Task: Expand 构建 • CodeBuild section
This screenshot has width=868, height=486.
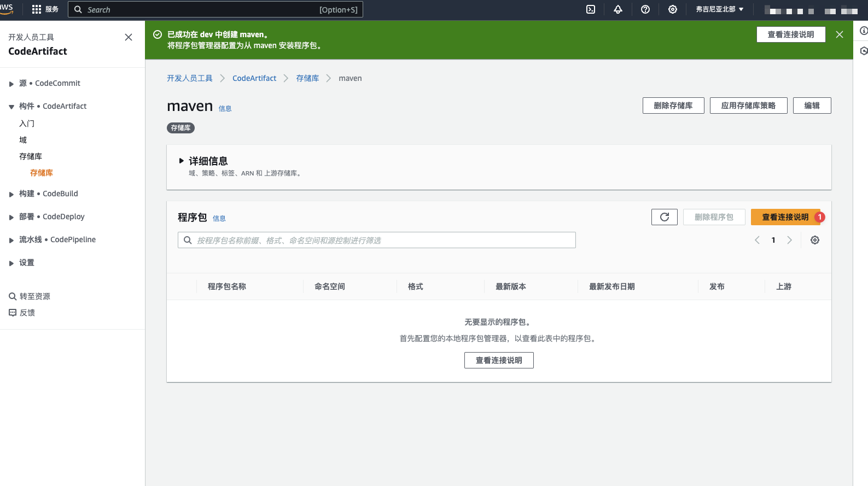Action: 11,194
